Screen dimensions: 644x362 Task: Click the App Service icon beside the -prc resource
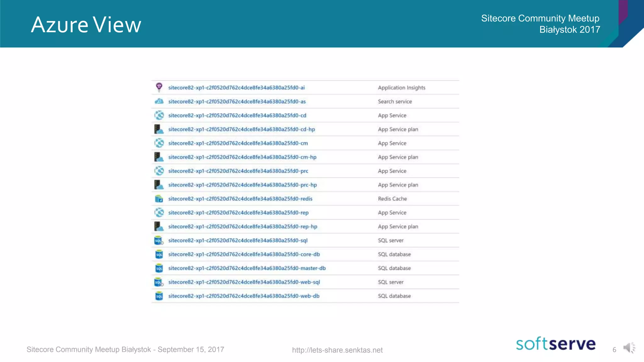pos(159,171)
